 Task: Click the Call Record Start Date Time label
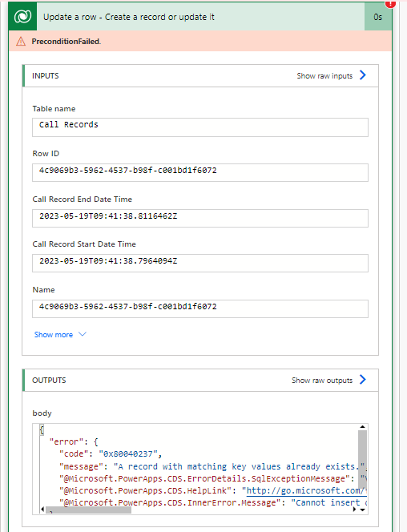pos(84,244)
